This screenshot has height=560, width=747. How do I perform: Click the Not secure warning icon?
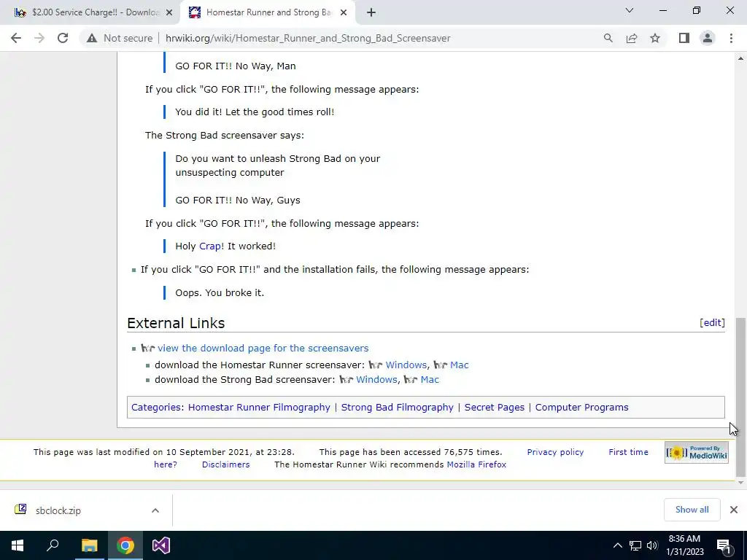(x=92, y=38)
